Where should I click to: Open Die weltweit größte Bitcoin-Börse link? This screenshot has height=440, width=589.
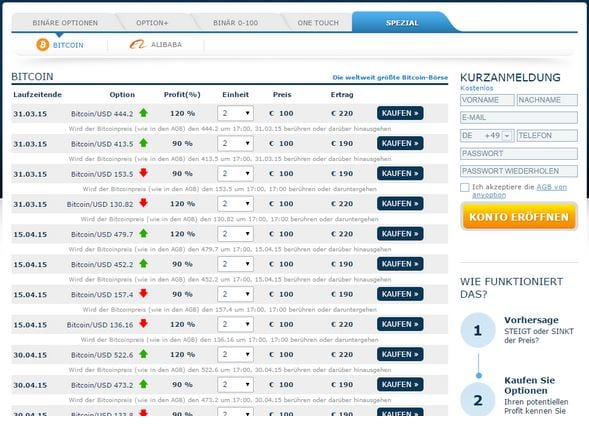[390, 77]
